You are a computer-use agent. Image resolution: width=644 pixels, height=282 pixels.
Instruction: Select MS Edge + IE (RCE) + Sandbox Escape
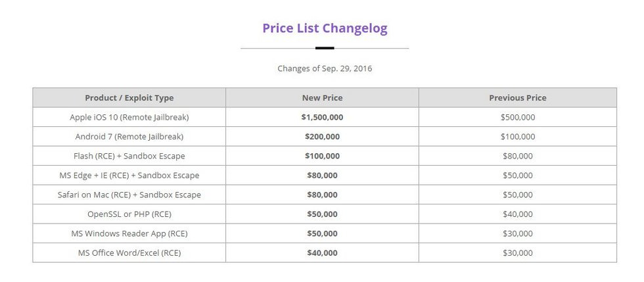pyautogui.click(x=129, y=175)
